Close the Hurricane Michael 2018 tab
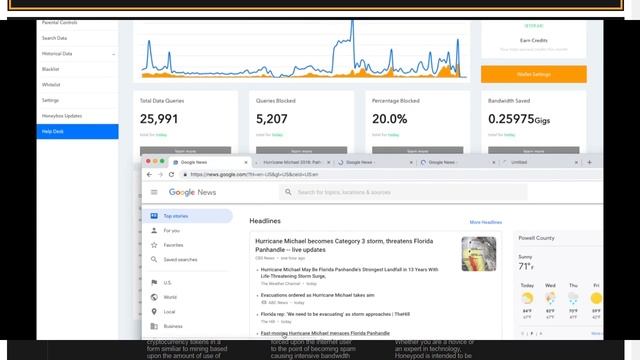 [x=329, y=162]
